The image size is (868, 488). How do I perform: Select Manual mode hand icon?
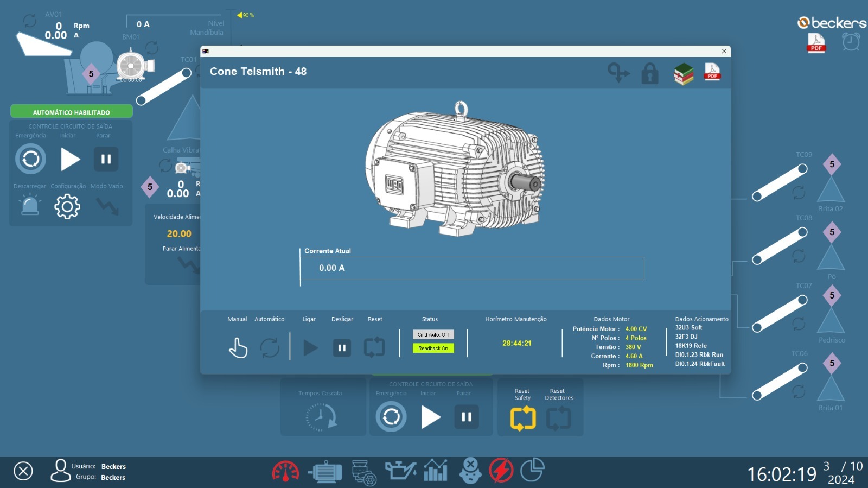click(x=238, y=348)
